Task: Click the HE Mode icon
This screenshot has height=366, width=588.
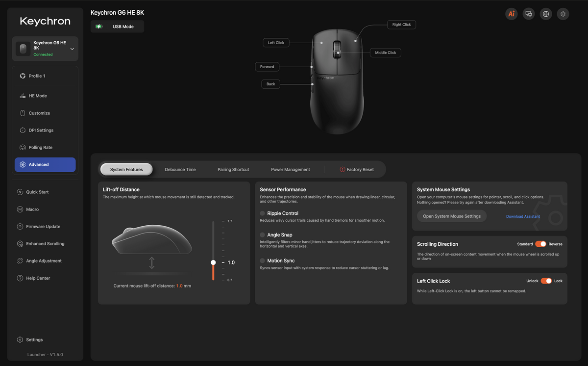Action: coord(23,96)
